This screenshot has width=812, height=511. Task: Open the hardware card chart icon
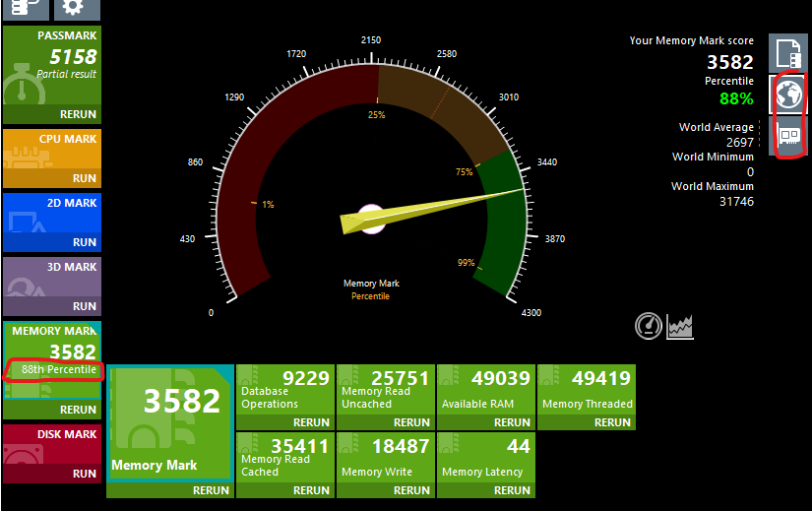(x=789, y=136)
